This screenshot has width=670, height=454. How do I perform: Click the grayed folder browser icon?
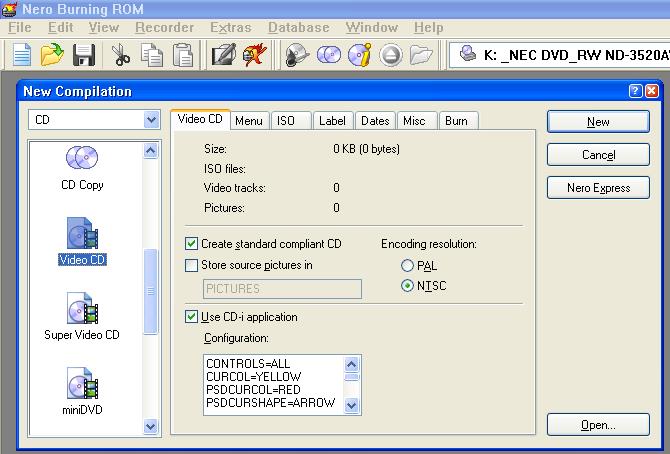click(421, 56)
